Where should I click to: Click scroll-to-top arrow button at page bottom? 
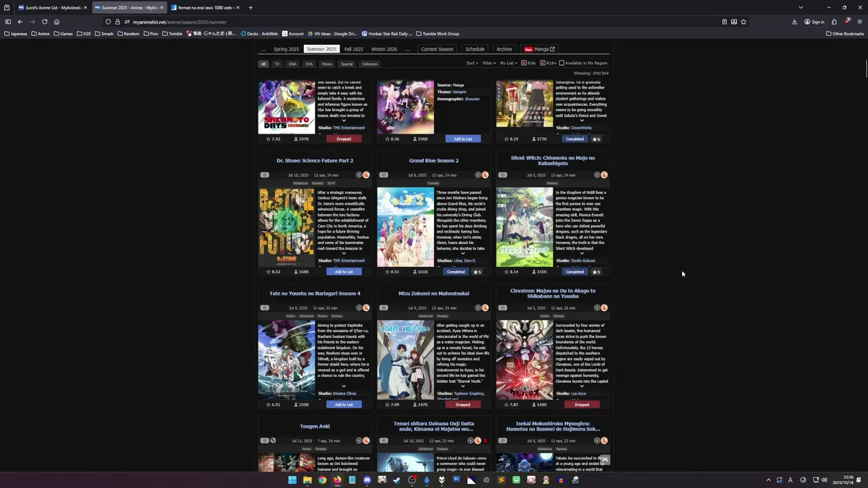605,460
